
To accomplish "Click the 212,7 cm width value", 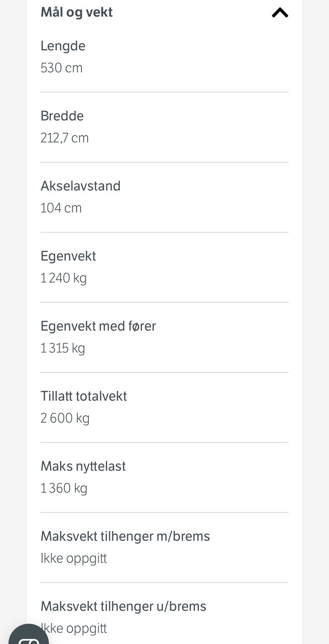I will 64,138.
